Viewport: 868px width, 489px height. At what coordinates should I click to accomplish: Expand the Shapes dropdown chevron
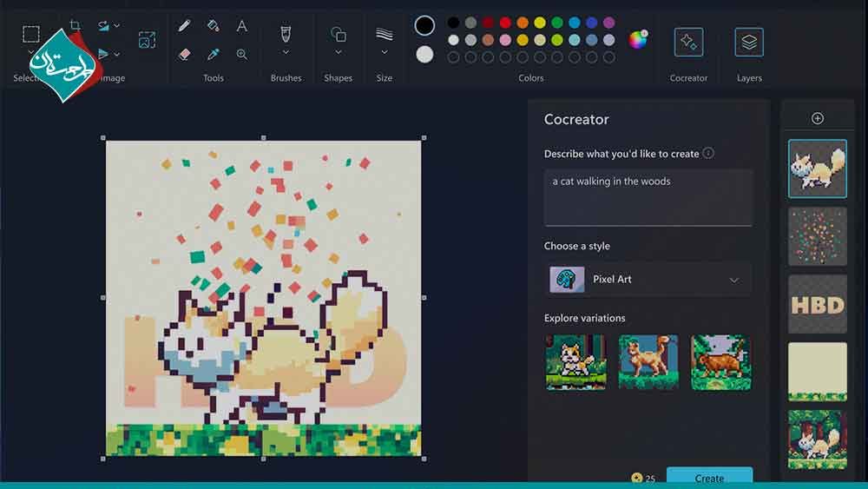pos(339,53)
